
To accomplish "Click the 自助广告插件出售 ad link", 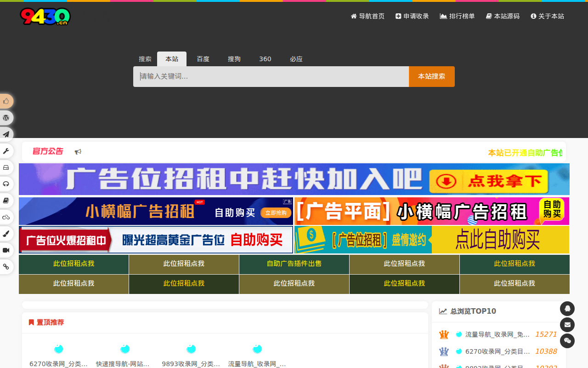I will click(294, 264).
